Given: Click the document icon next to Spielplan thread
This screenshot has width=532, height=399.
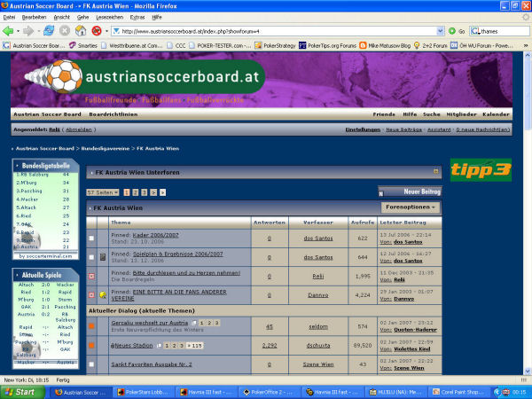Looking at the screenshot, I should 103,257.
